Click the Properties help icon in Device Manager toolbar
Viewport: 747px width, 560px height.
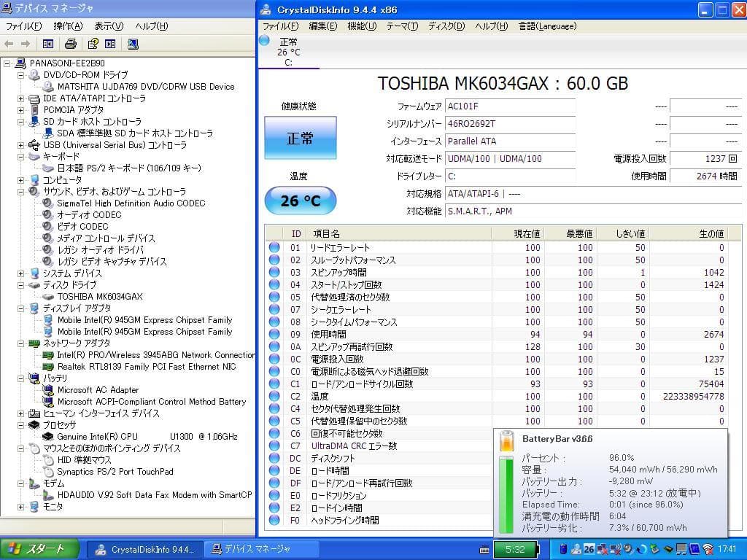point(93,44)
